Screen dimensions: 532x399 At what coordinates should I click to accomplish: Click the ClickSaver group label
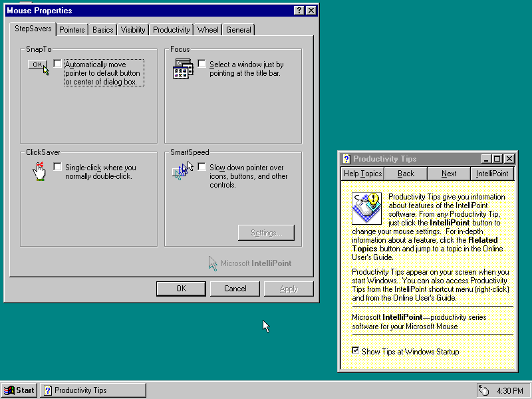[x=43, y=152]
